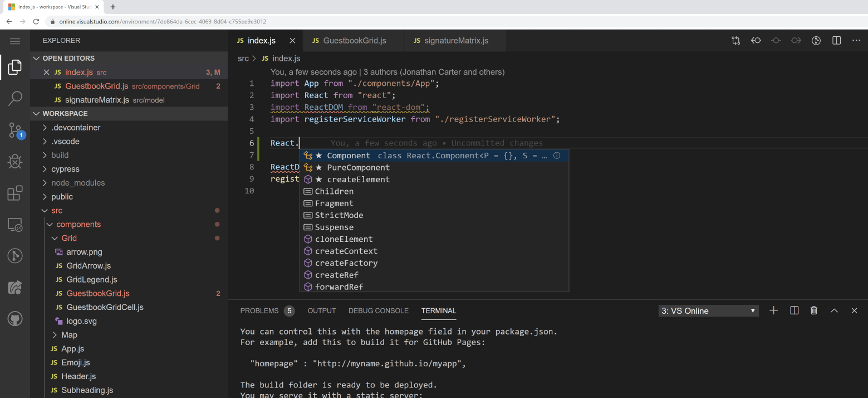The image size is (868, 398).
Task: Open the Debug view icon
Action: (x=15, y=162)
